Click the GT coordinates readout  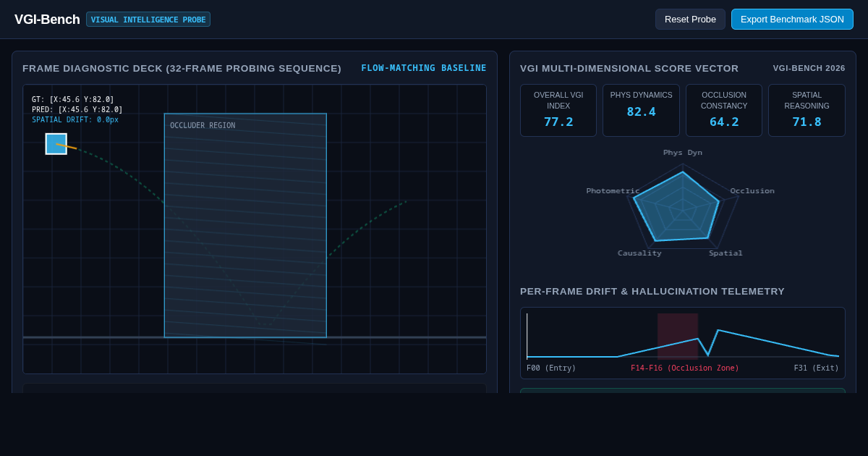(x=73, y=100)
